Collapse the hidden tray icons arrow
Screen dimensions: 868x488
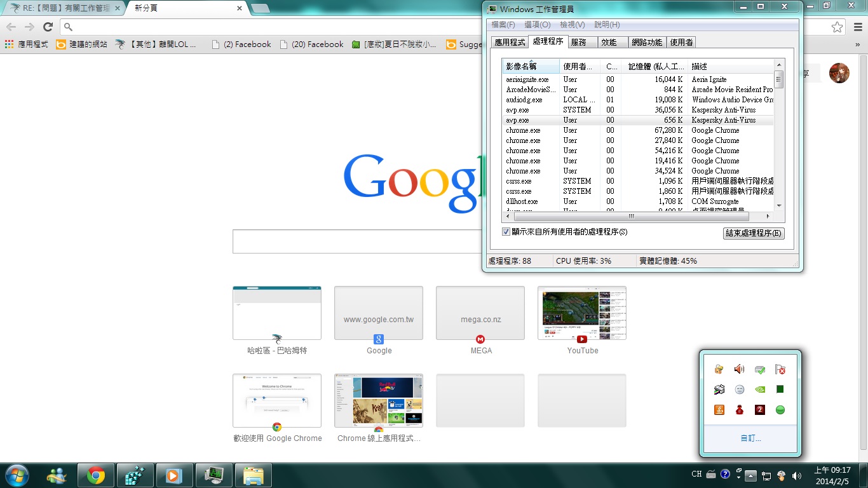(x=751, y=475)
